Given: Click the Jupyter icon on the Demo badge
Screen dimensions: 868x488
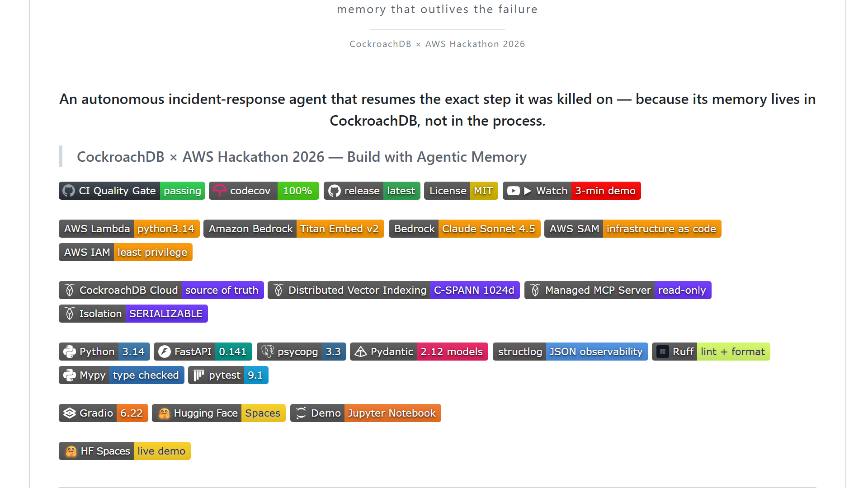Looking at the screenshot, I should tap(301, 413).
